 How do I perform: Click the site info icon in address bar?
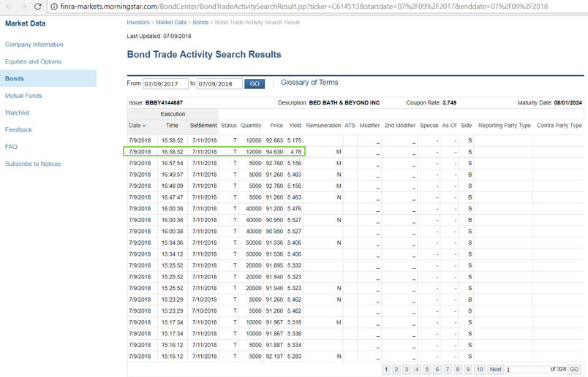(54, 7)
